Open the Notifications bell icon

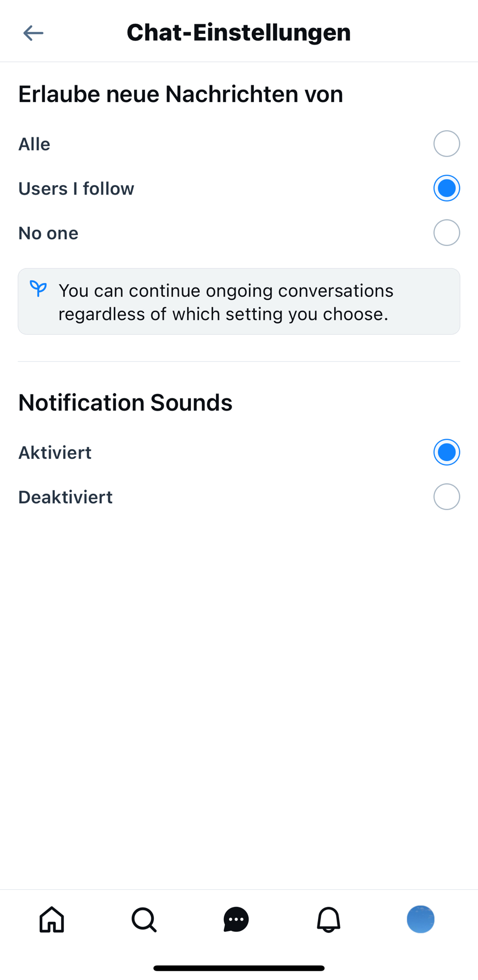pyautogui.click(x=329, y=919)
